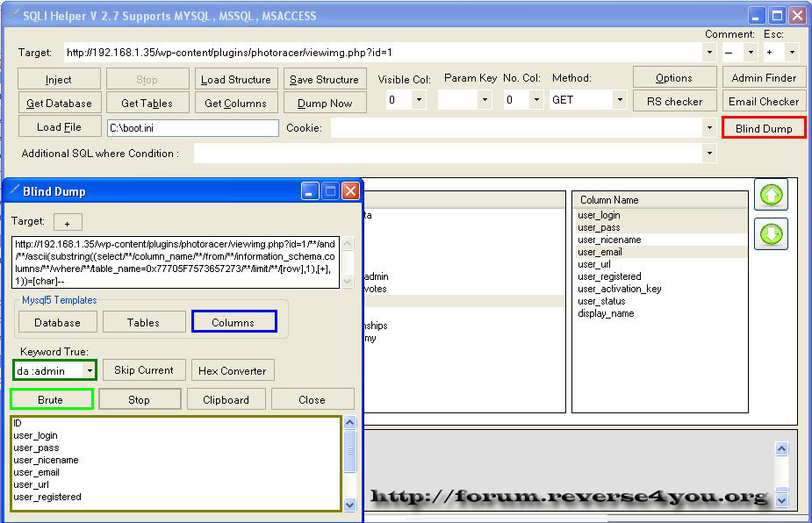Image resolution: width=812 pixels, height=523 pixels.
Task: Click the Blind Dump injection query text box
Action: pos(176,262)
